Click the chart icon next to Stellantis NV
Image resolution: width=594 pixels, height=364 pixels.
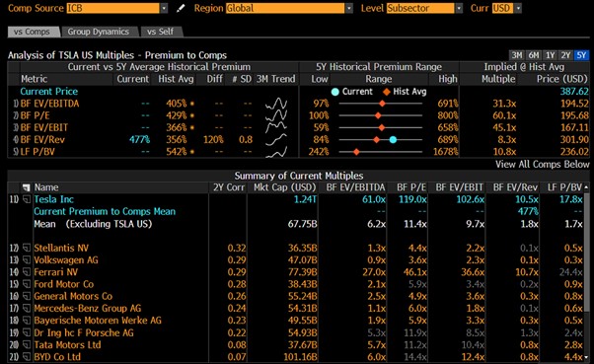tap(27, 249)
